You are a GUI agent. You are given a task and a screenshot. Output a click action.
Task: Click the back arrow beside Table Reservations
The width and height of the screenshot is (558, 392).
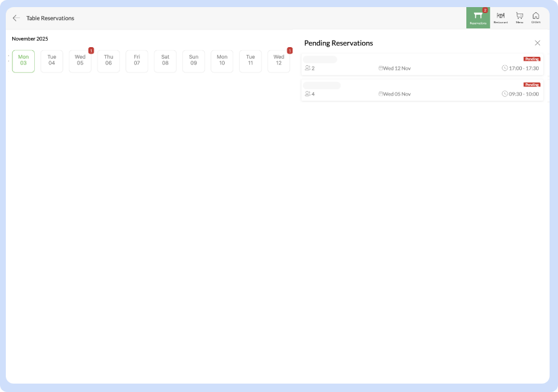click(16, 18)
